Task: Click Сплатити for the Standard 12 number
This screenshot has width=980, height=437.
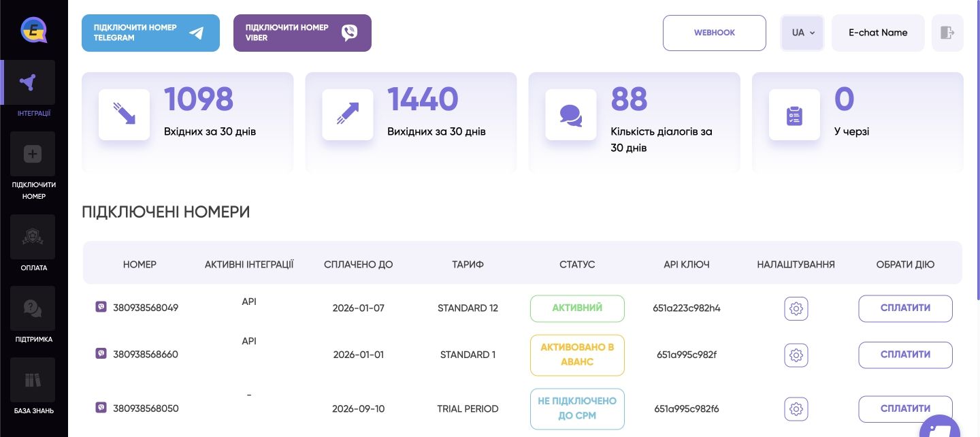Action: click(x=905, y=308)
